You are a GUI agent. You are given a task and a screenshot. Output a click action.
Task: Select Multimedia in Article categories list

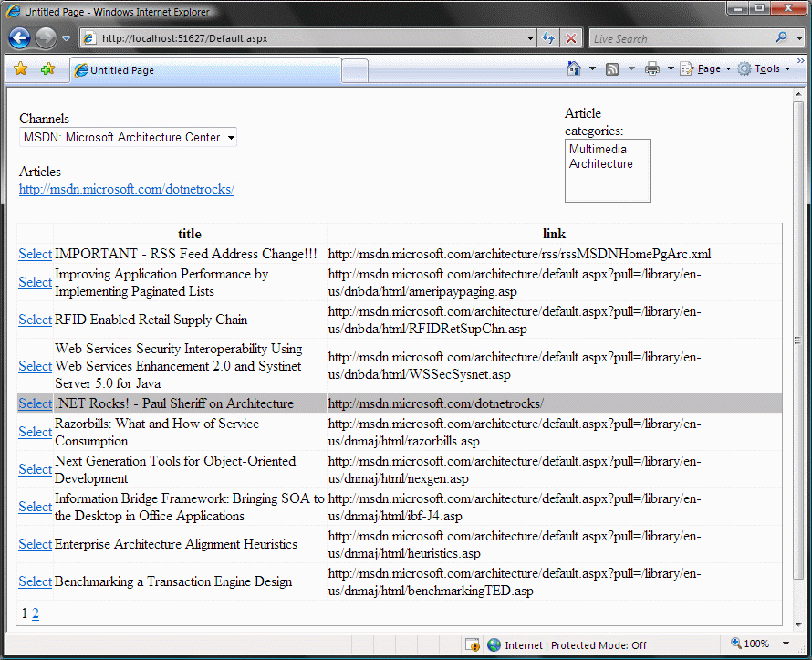(x=598, y=149)
